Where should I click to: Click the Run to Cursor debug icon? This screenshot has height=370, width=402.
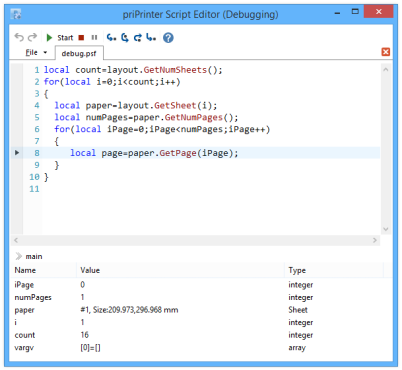click(x=151, y=38)
